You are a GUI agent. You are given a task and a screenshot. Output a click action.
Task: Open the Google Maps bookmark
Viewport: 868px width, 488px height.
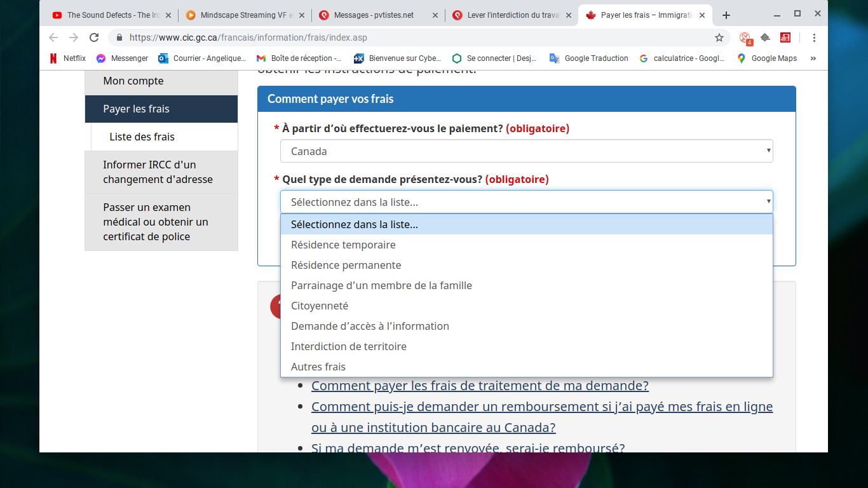tap(766, 58)
